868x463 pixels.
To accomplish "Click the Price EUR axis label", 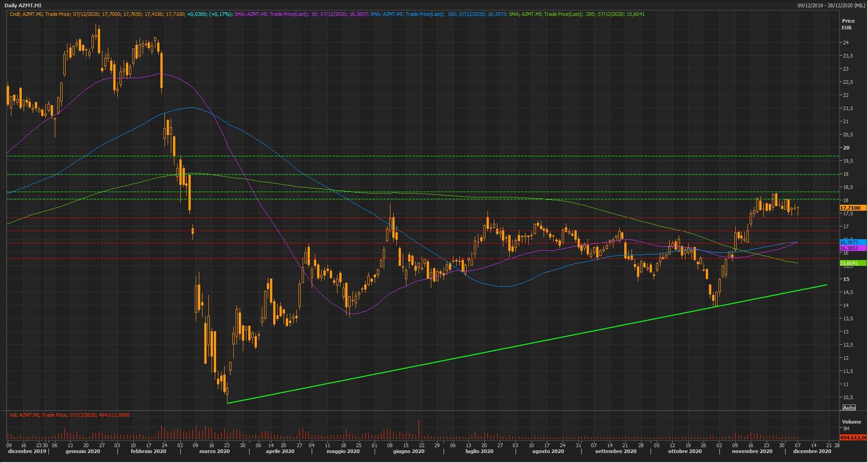I will coord(848,24).
